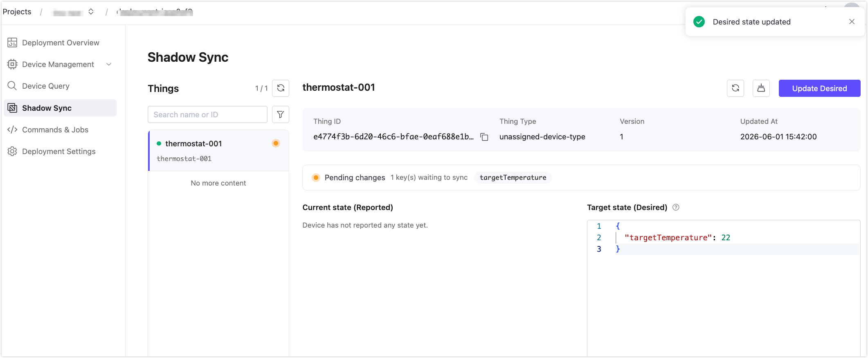Open the Things filter funnel

click(281, 114)
